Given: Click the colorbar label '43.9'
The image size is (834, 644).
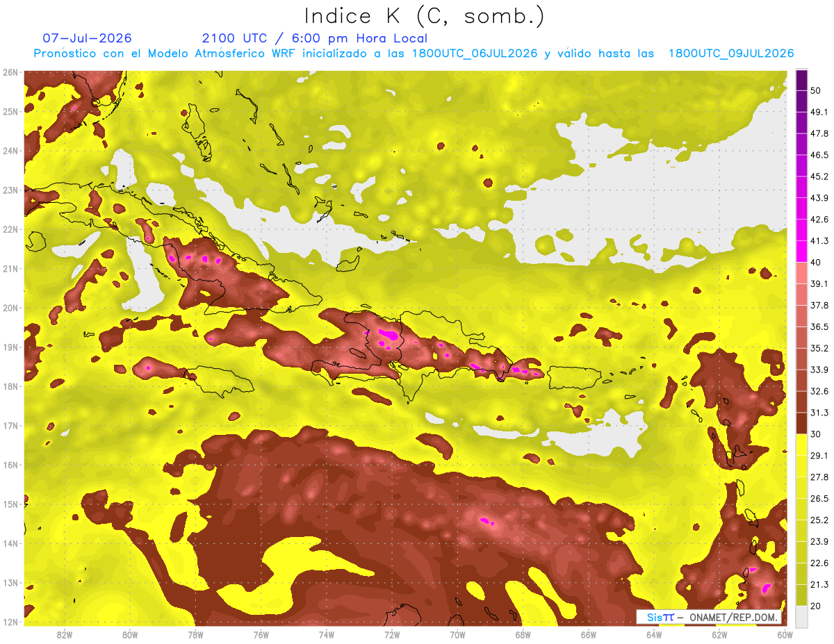Looking at the screenshot, I should [x=819, y=198].
